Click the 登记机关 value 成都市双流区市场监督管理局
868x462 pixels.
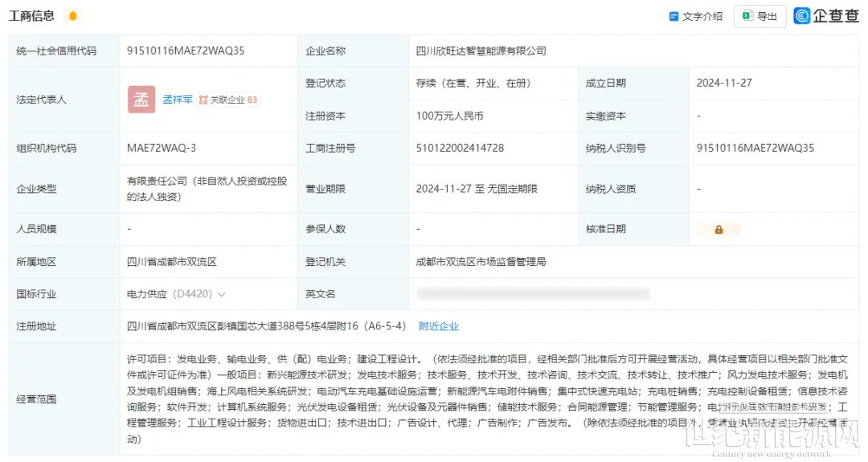pos(481,262)
